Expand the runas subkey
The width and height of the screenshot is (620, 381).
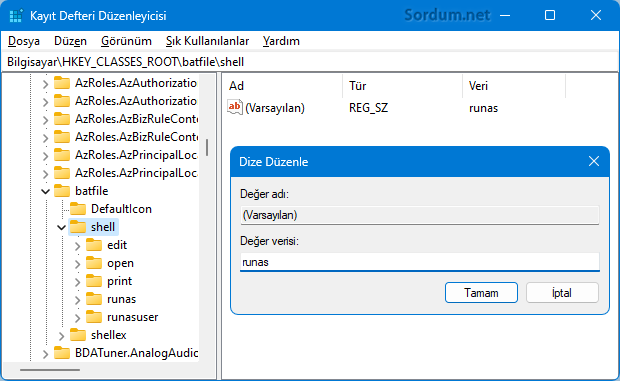click(x=78, y=300)
